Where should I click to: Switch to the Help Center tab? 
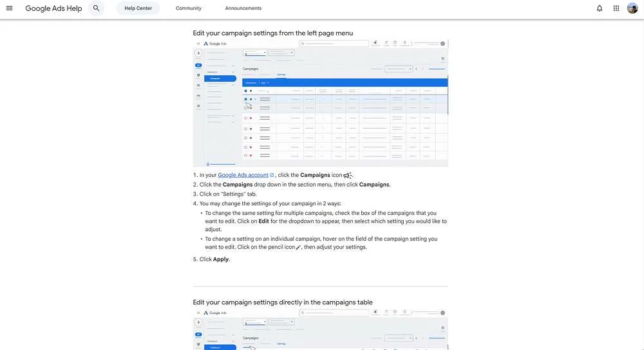(x=138, y=8)
